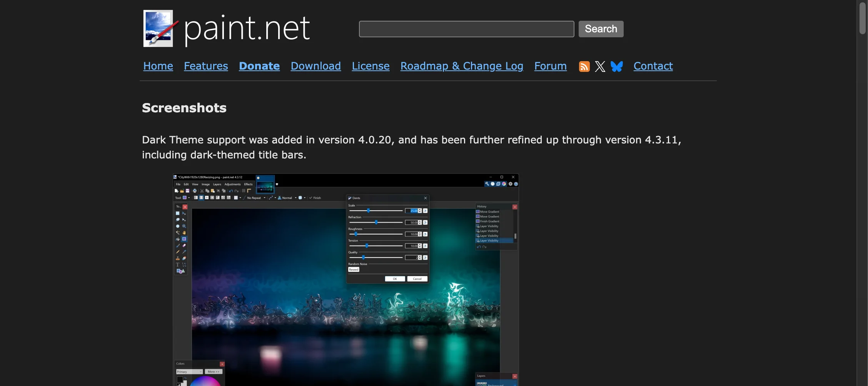Open the Normal blend mode dropdown
The height and width of the screenshot is (386, 868).
287,198
